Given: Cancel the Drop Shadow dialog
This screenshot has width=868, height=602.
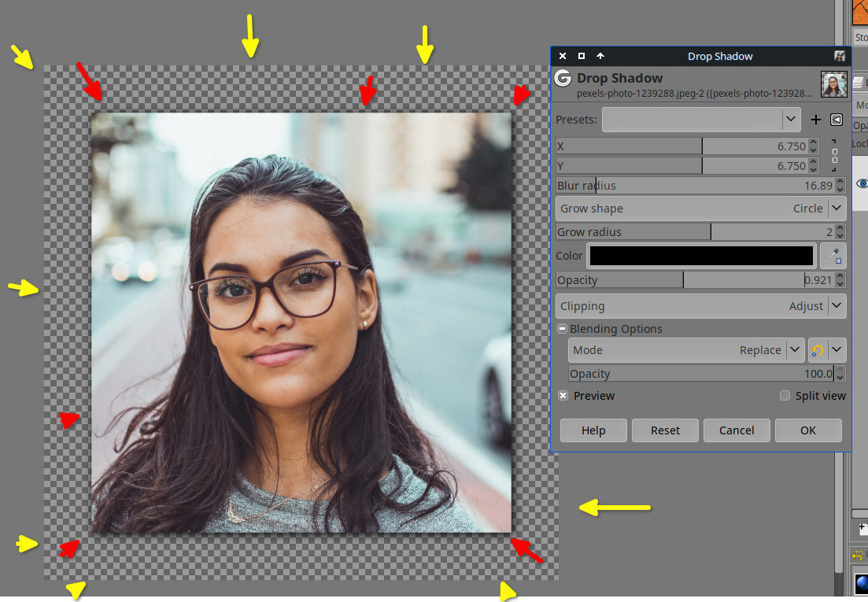Looking at the screenshot, I should pyautogui.click(x=737, y=430).
